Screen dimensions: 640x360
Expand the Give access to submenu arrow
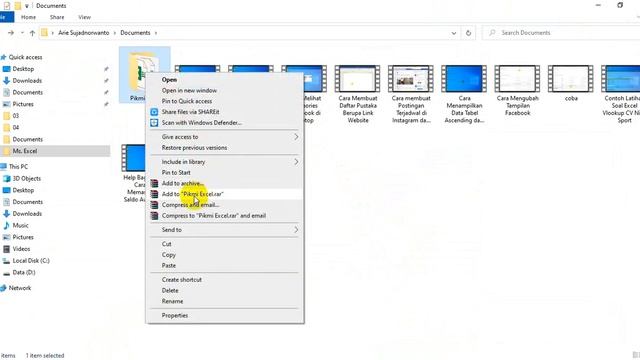(296, 137)
